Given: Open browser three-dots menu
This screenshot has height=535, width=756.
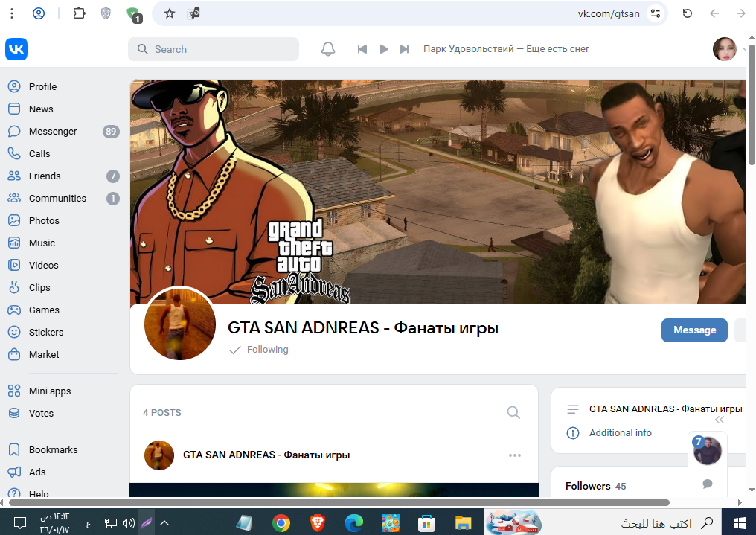Looking at the screenshot, I should click(x=12, y=13).
